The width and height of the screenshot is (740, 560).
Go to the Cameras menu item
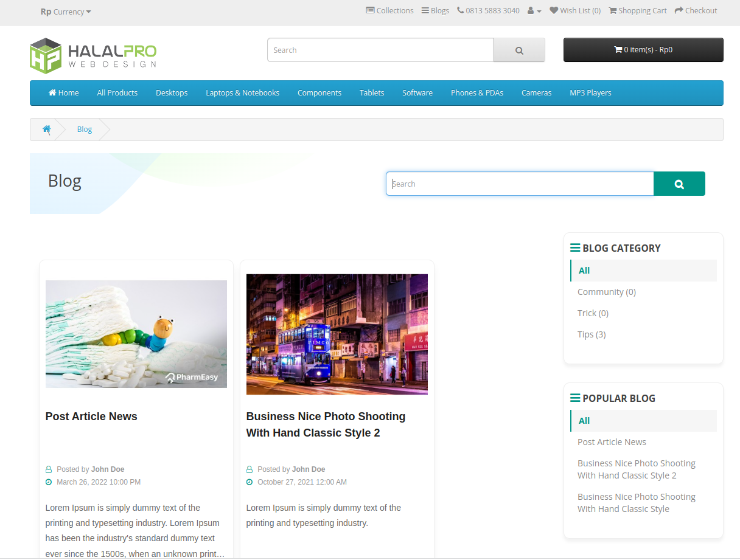pos(536,93)
